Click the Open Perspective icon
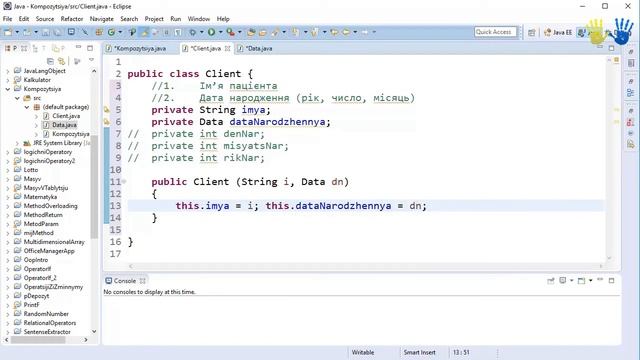The height and width of the screenshot is (360, 640). pos(531,32)
